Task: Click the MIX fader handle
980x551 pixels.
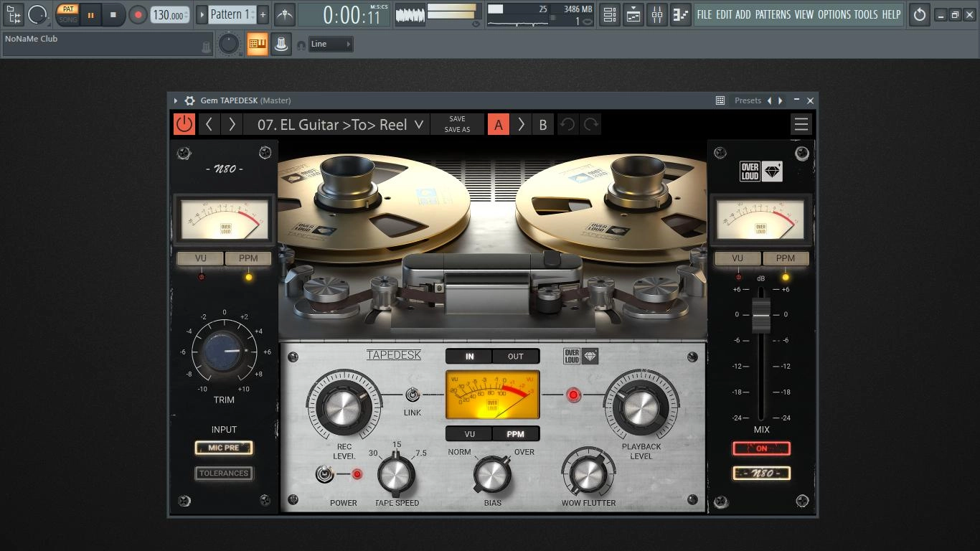Action: click(x=761, y=315)
